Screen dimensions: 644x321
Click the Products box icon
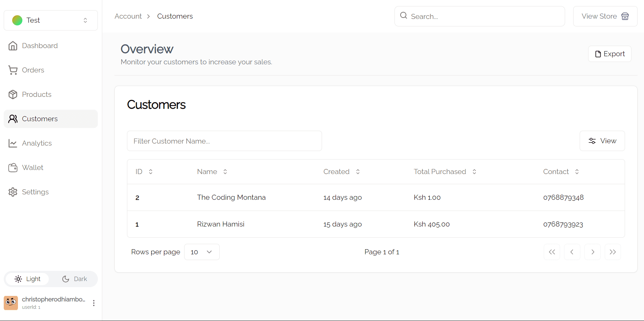[x=13, y=94]
